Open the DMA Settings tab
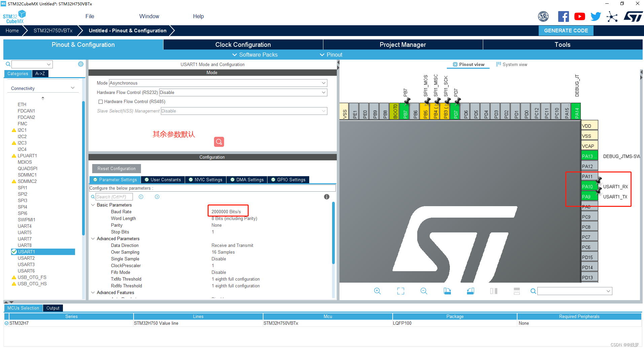 point(247,180)
